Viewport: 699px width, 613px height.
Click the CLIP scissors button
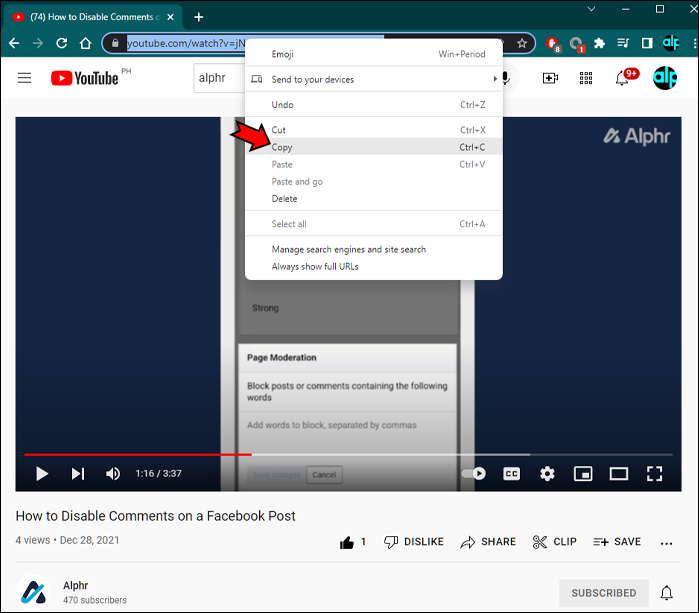(555, 542)
